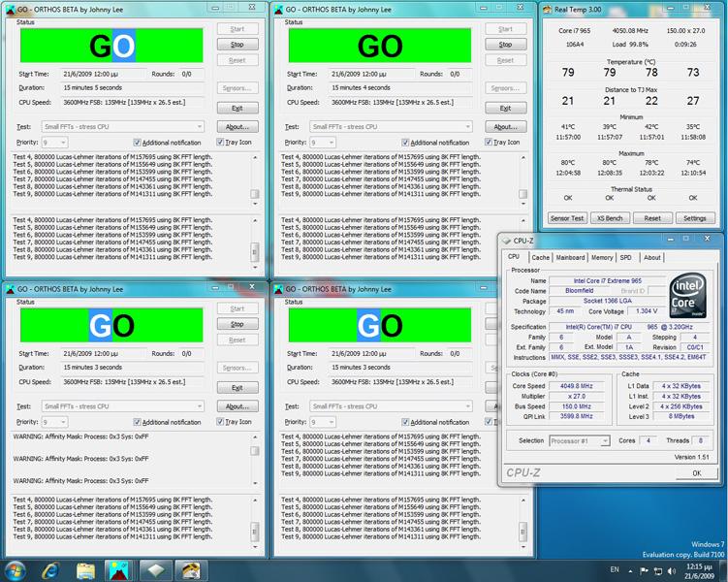Screen dimensions: 728x582
Task: Click the EN language indicator
Action: [x=615, y=569]
